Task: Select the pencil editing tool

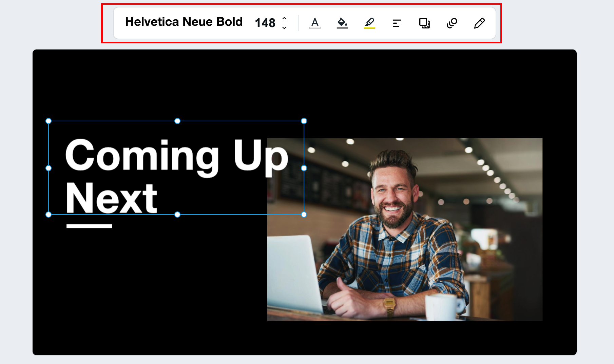Action: (x=479, y=23)
